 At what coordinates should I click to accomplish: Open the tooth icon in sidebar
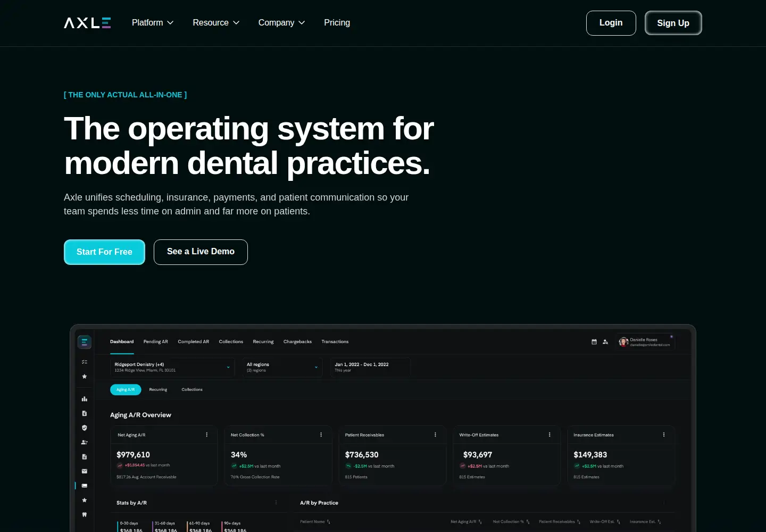[x=85, y=514]
